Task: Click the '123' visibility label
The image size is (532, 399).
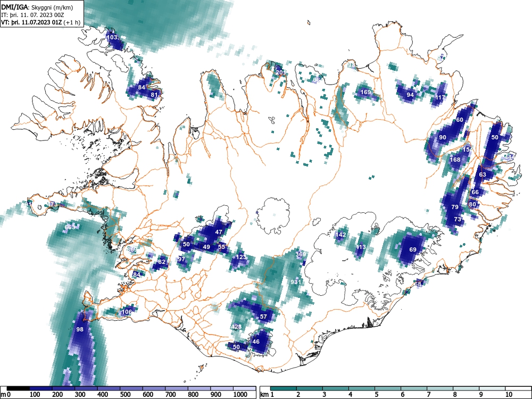Action: point(241,257)
